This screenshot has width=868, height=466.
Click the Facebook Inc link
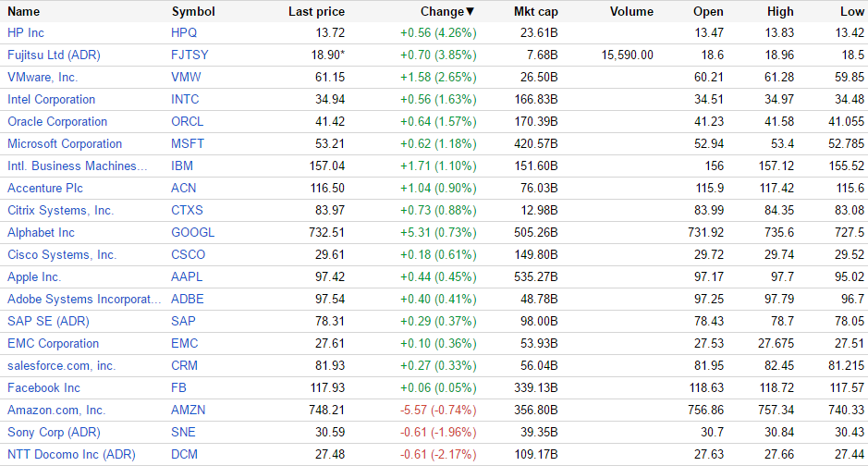(x=43, y=387)
